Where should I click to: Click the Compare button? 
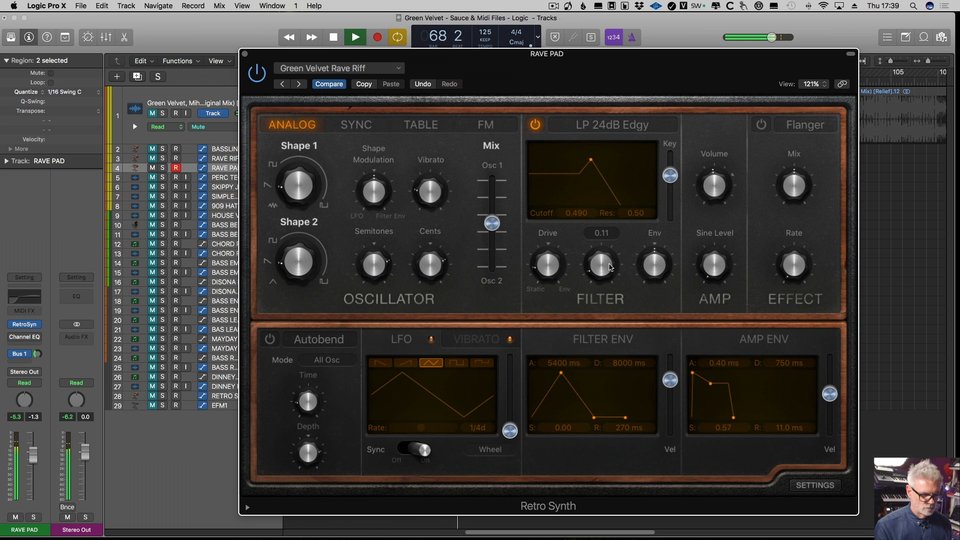pos(329,84)
